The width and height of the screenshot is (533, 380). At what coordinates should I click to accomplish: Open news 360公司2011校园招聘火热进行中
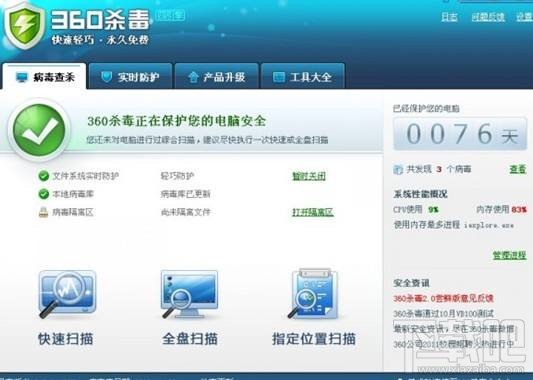coord(453,344)
